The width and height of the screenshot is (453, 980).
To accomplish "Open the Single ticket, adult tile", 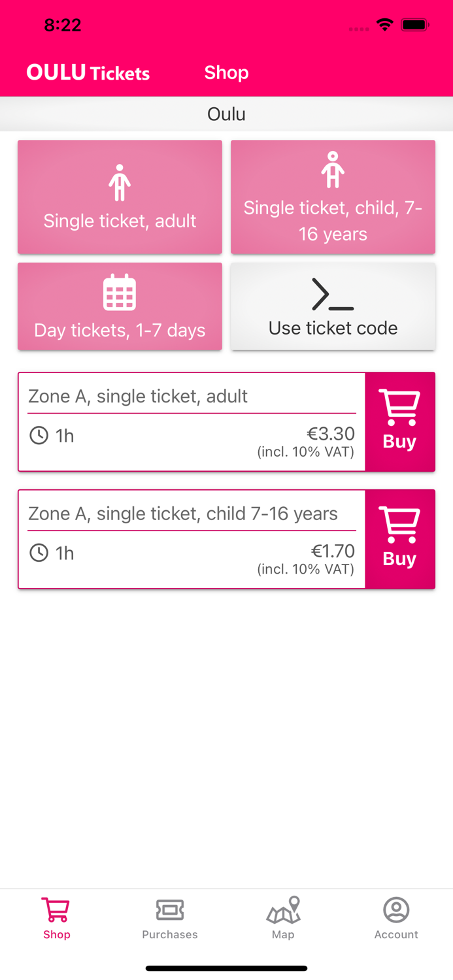I will pos(120,197).
